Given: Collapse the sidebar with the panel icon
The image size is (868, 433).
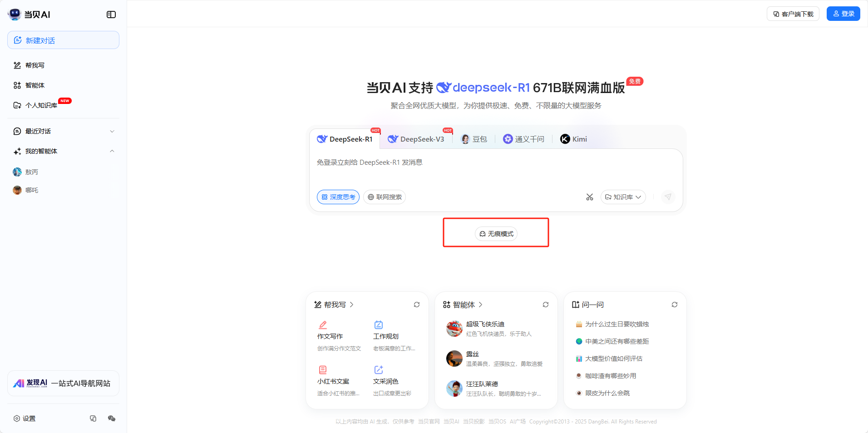Looking at the screenshot, I should (111, 15).
